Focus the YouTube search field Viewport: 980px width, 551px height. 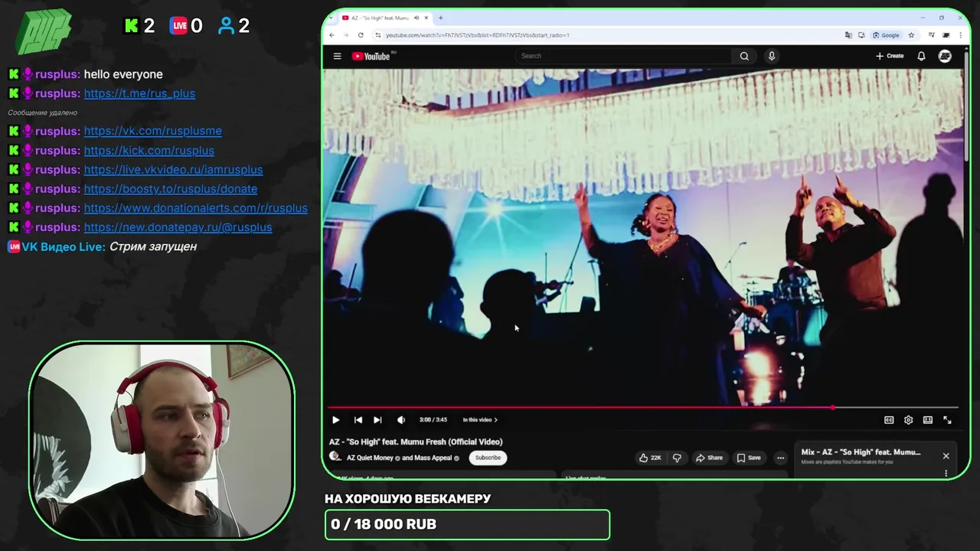pos(624,56)
